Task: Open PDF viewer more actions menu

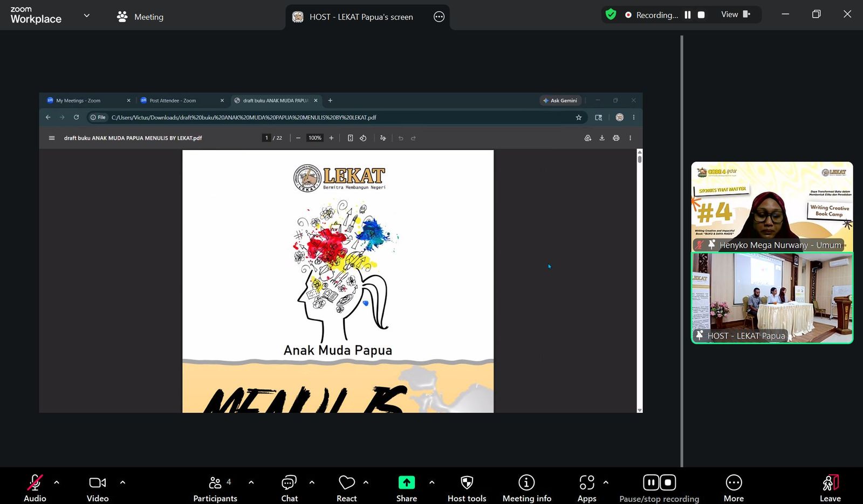Action: [x=630, y=138]
